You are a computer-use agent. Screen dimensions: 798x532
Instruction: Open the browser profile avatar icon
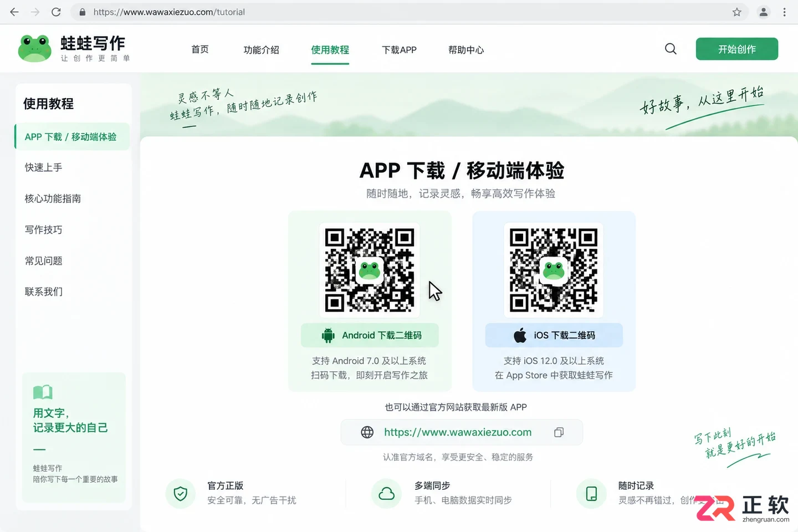click(763, 12)
